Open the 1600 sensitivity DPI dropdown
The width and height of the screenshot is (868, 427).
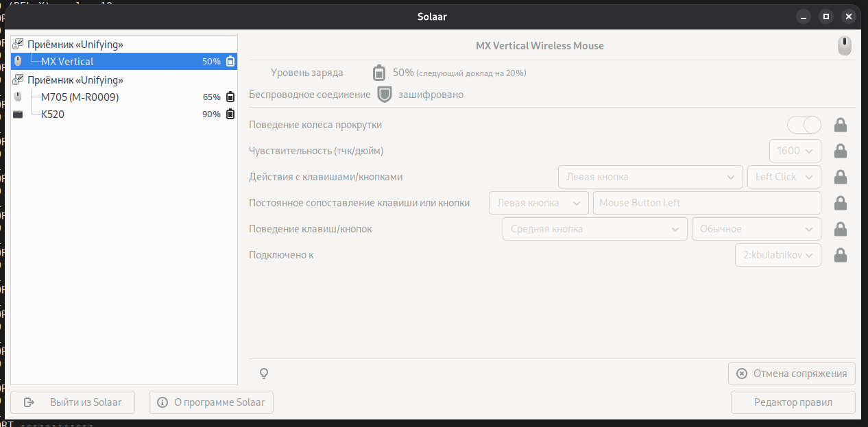tap(795, 151)
